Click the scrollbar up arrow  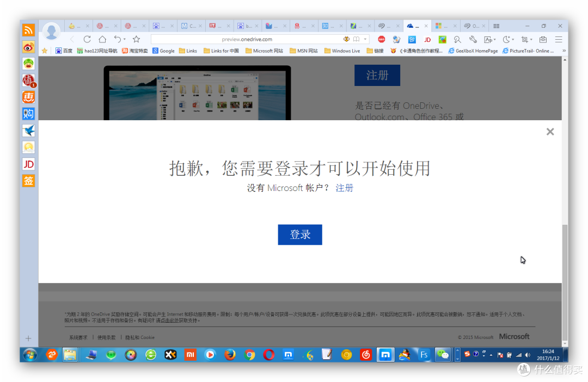pyautogui.click(x=565, y=60)
